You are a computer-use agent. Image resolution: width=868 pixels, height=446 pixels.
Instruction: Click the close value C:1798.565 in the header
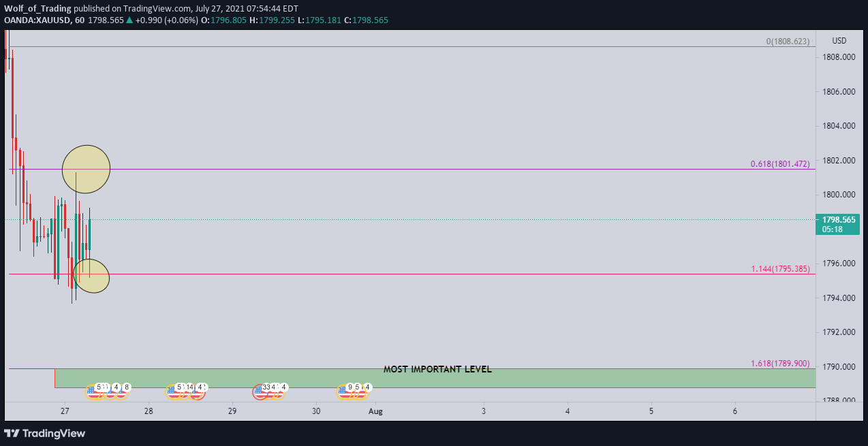pyautogui.click(x=366, y=20)
